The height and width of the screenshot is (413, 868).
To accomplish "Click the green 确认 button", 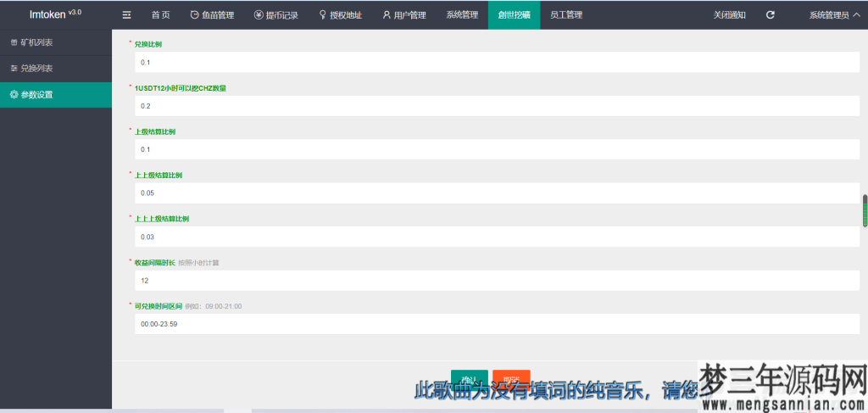I will (x=470, y=379).
